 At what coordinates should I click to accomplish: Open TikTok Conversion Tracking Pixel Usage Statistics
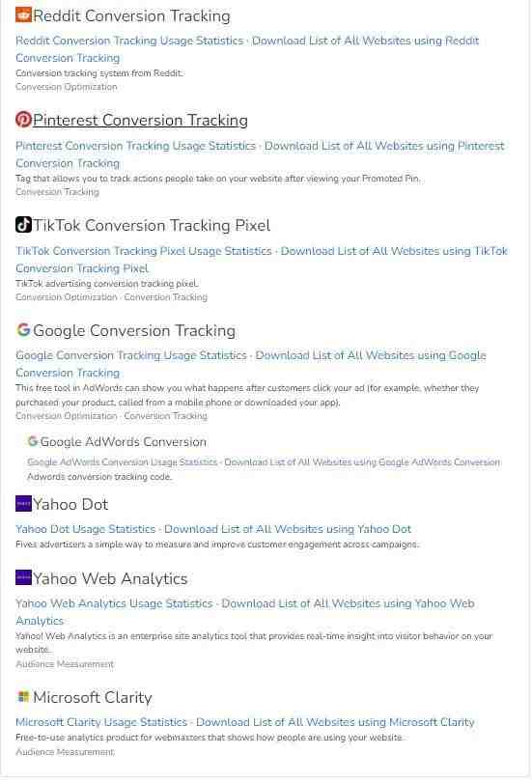[x=144, y=251]
